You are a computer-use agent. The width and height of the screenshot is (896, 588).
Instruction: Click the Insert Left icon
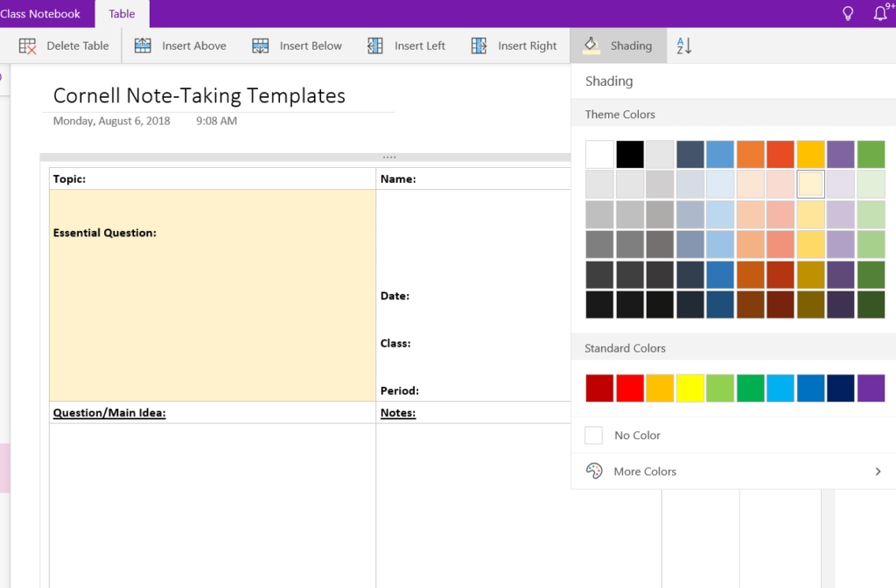[x=375, y=45]
